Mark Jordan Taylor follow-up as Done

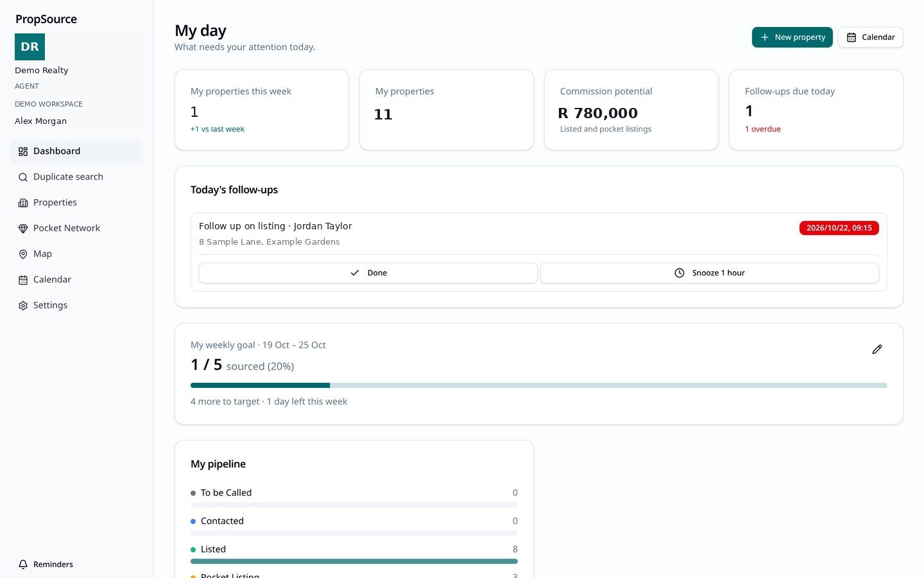pyautogui.click(x=368, y=273)
